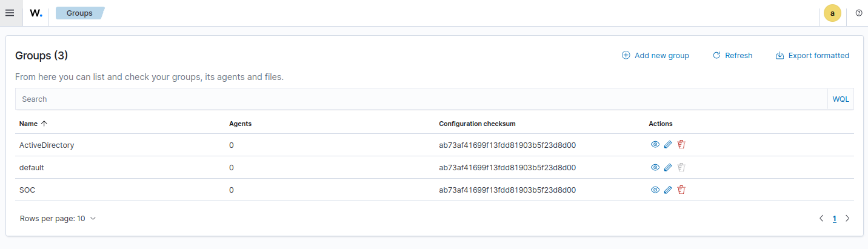Refresh the groups list
The image size is (868, 249).
tap(732, 56)
